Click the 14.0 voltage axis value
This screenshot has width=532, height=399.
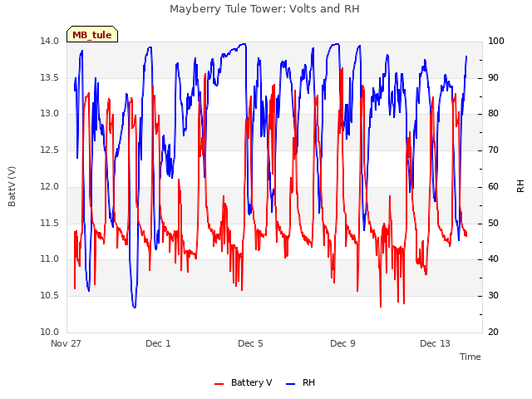point(50,41)
